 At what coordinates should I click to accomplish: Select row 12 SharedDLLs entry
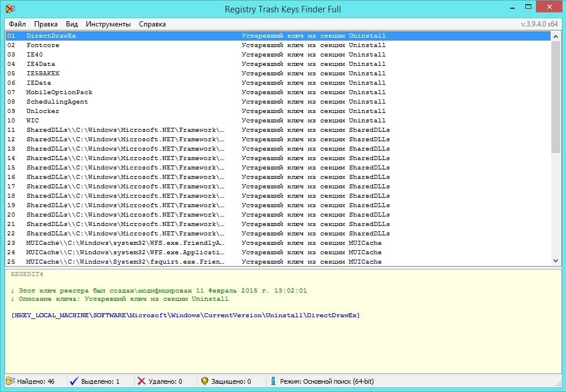pyautogui.click(x=278, y=139)
